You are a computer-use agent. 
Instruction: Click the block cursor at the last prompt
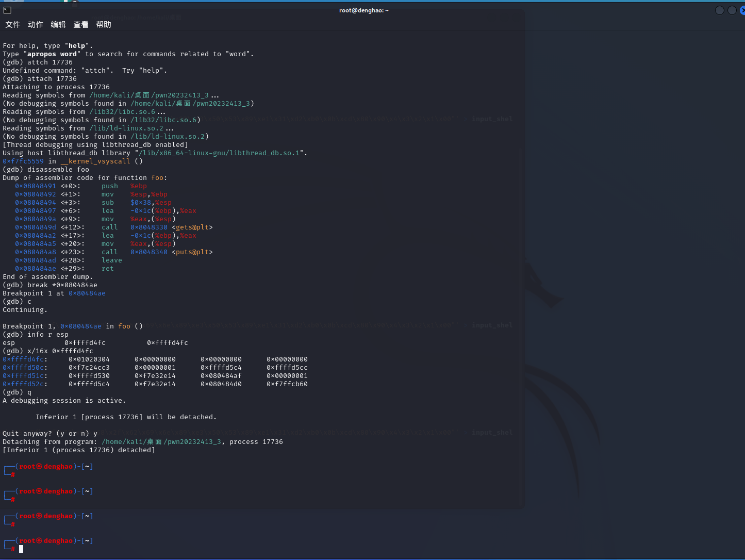21,549
